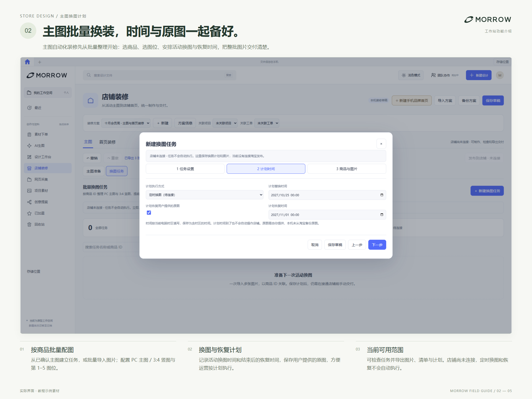Open the M user avatar
532x399 pixels.
(x=500, y=75)
